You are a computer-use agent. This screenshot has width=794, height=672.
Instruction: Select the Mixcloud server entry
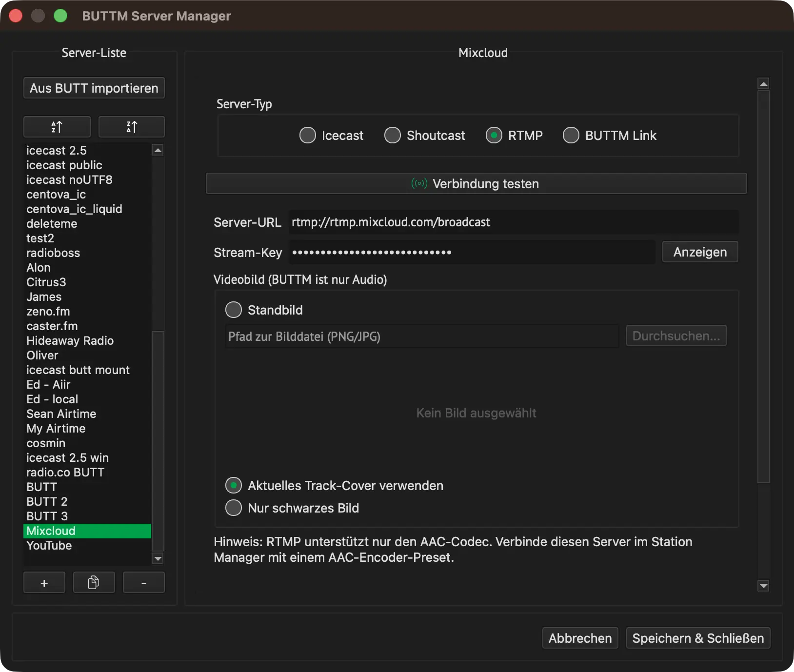(87, 531)
